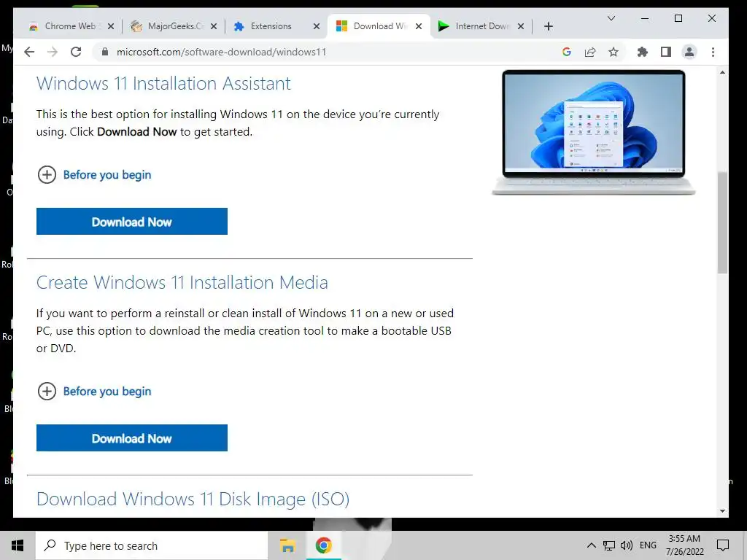Show hidden system tray icons
This screenshot has width=747, height=560.
(x=591, y=545)
